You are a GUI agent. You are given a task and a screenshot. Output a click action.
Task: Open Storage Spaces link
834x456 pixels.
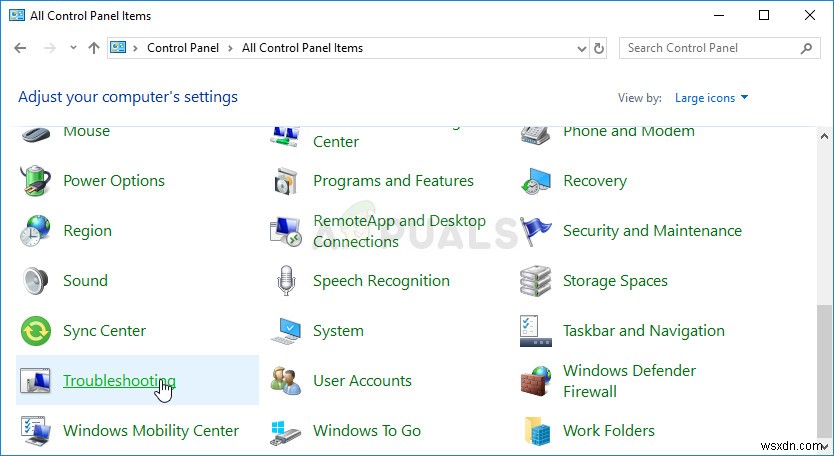tap(615, 281)
